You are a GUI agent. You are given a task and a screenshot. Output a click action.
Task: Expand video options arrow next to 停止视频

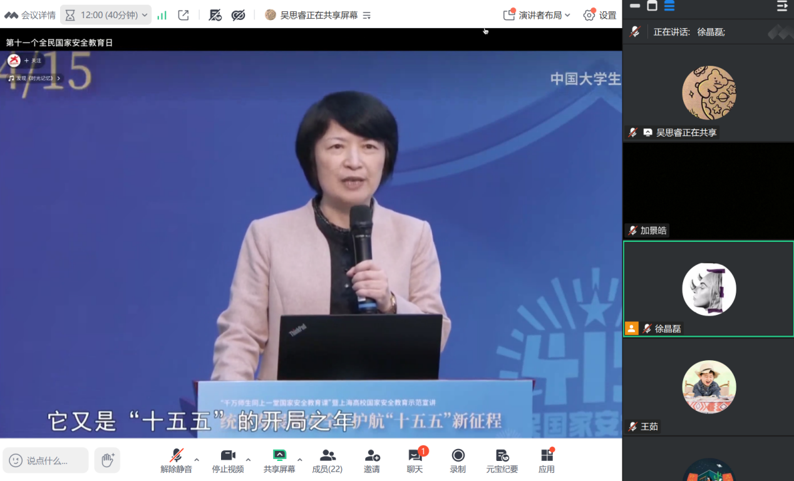click(x=248, y=460)
